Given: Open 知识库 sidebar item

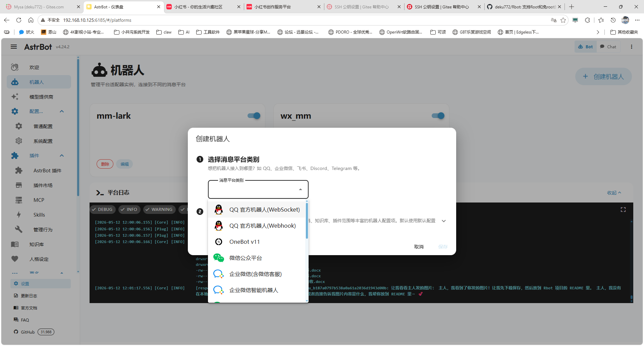Looking at the screenshot, I should (39, 244).
